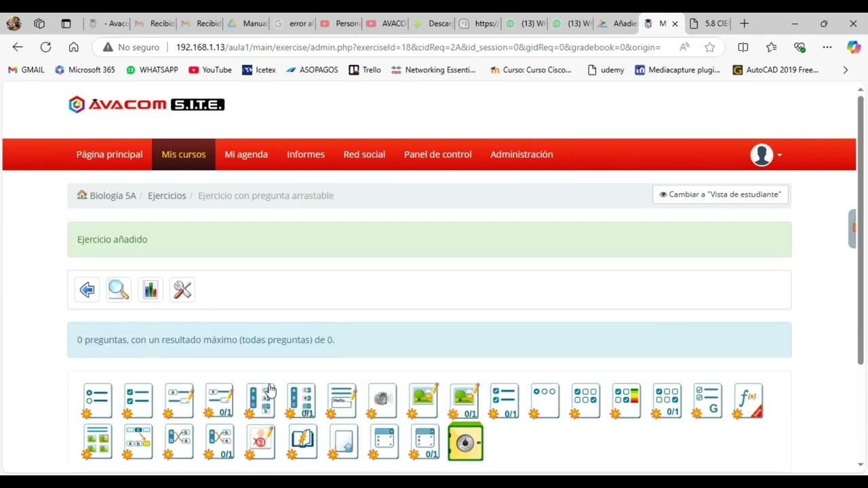This screenshot has height=488, width=868.
Task: Open the WHATSAPP bookmark
Action: click(152, 70)
